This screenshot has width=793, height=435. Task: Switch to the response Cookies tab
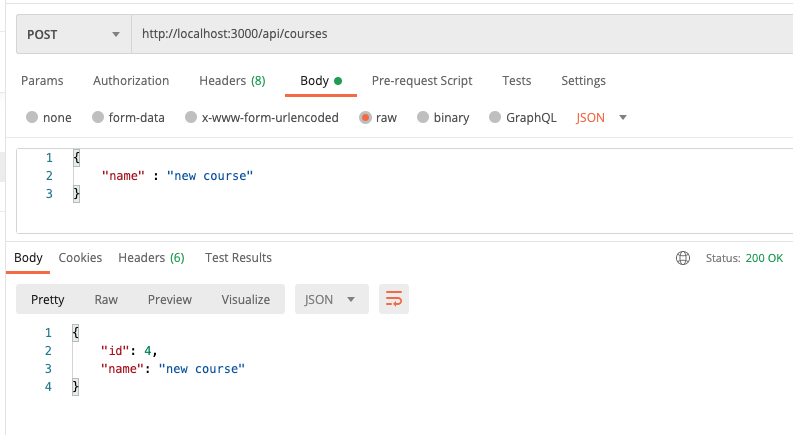pyautogui.click(x=80, y=258)
